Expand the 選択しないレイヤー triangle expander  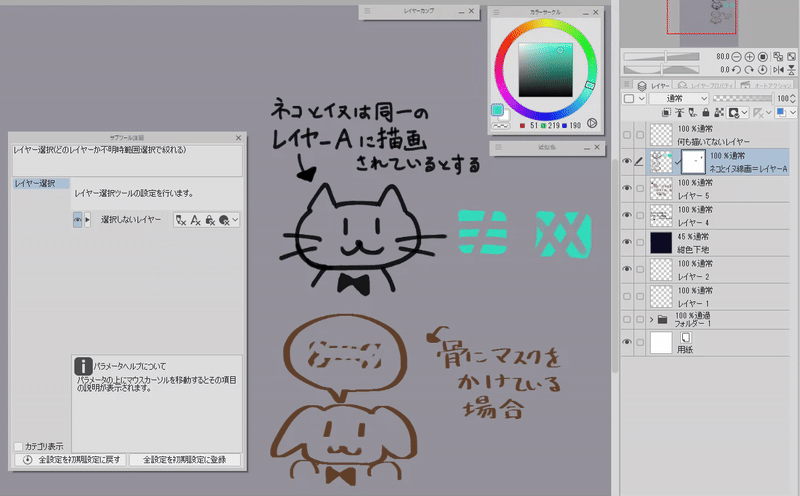[87, 220]
